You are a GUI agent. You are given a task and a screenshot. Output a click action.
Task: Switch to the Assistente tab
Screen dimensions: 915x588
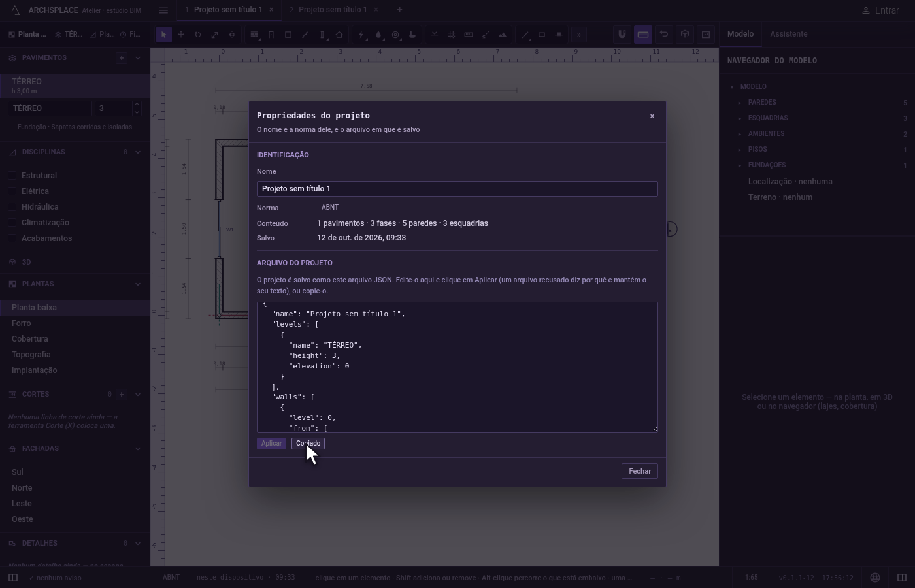tap(788, 34)
